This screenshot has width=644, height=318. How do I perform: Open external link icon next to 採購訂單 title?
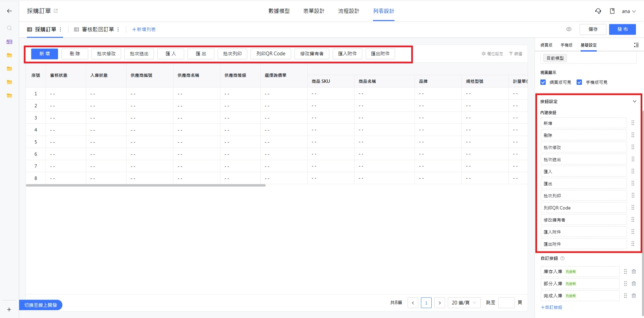[56, 11]
